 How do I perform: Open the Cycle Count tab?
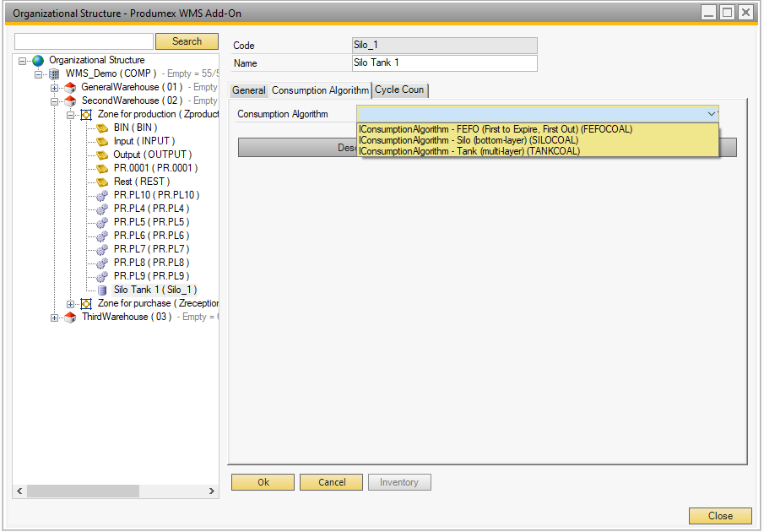tap(400, 90)
